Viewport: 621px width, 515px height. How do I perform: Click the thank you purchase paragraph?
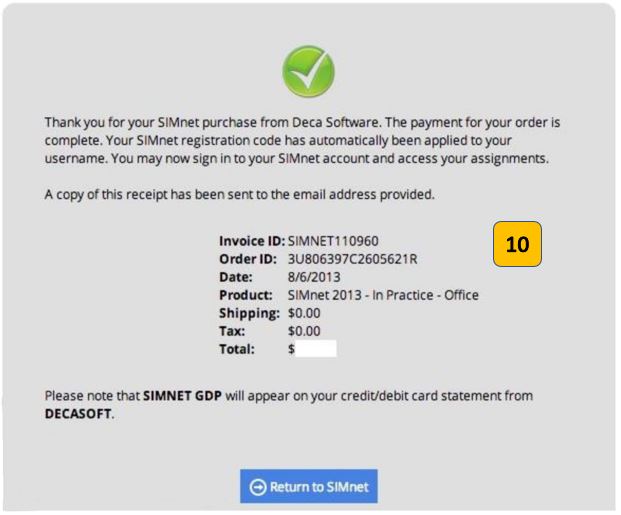tap(302, 140)
